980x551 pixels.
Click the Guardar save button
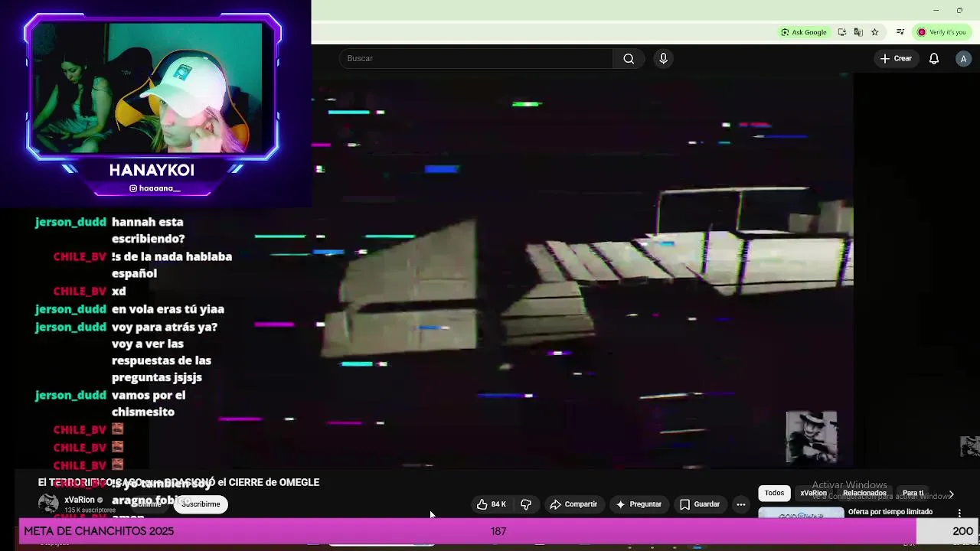(x=700, y=504)
